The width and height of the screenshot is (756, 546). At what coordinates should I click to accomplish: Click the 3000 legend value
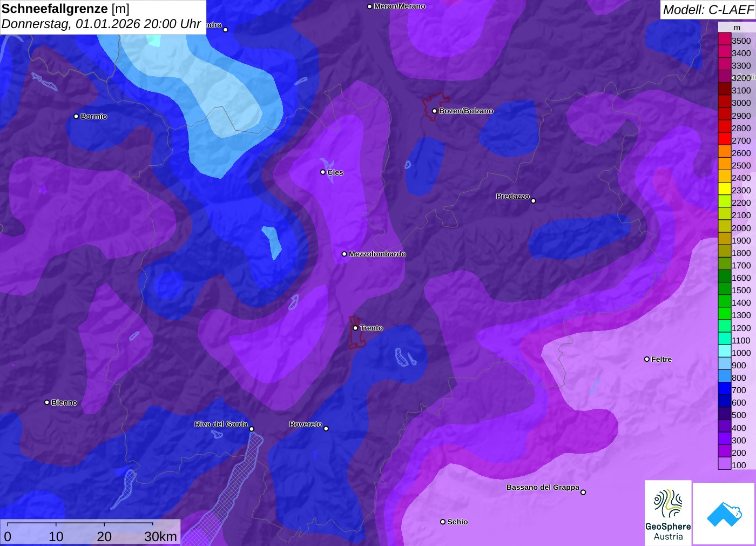(x=741, y=103)
